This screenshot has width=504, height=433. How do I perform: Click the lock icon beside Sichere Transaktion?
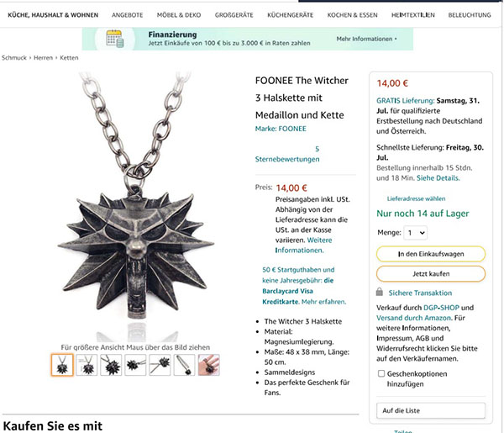380,292
